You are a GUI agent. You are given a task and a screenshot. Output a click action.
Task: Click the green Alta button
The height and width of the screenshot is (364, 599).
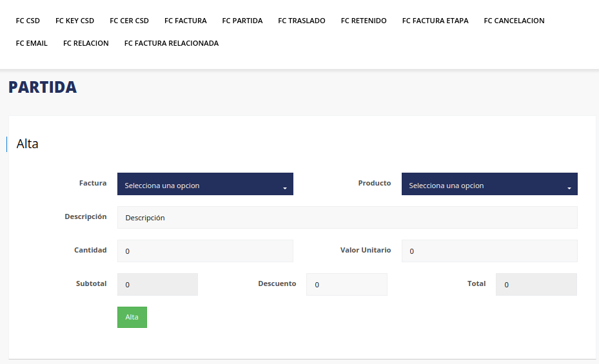pos(132,317)
